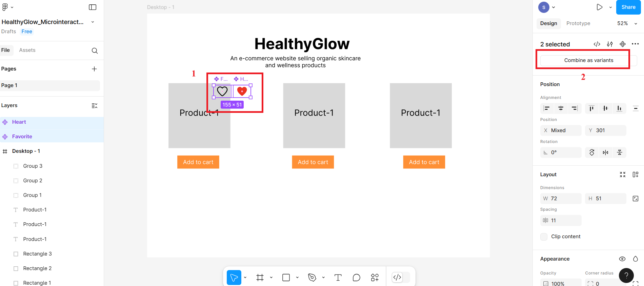Click the search icon in left panel

pyautogui.click(x=95, y=50)
